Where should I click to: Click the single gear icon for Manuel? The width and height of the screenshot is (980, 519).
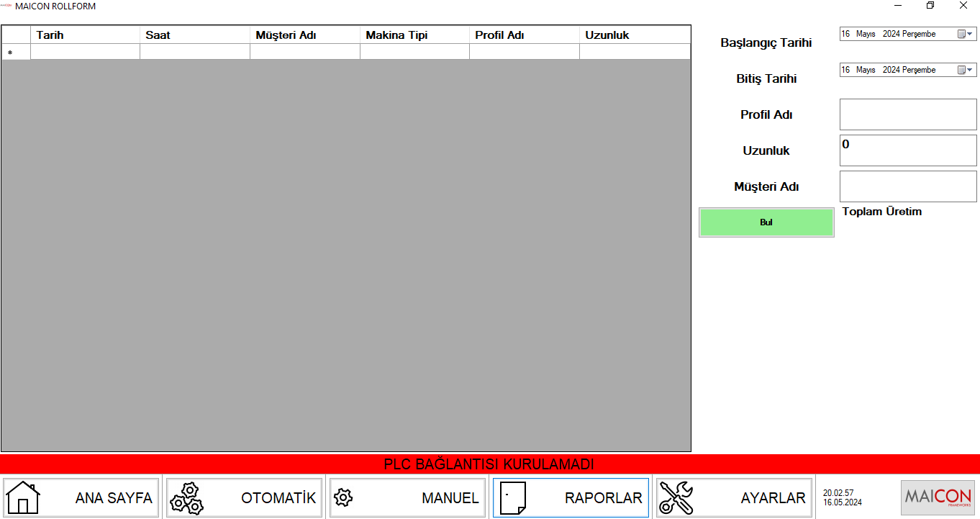point(344,497)
